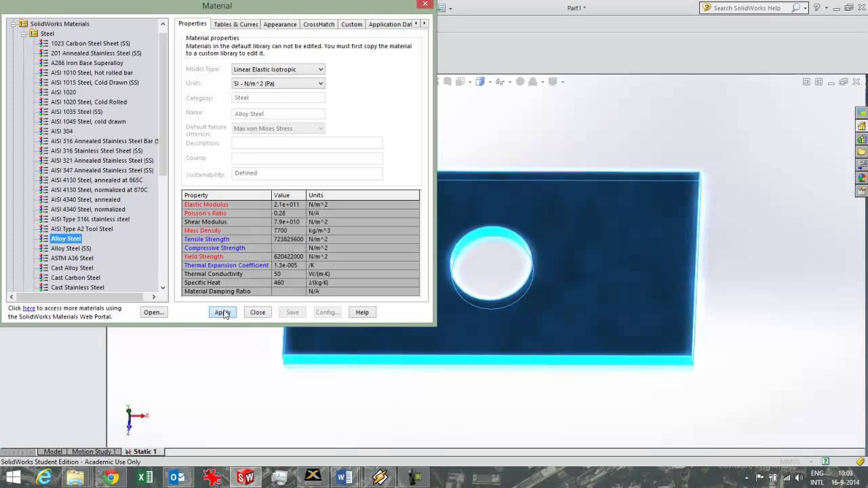Switch to CrossHatch tab
Screen dimensions: 868x488
[319, 24]
